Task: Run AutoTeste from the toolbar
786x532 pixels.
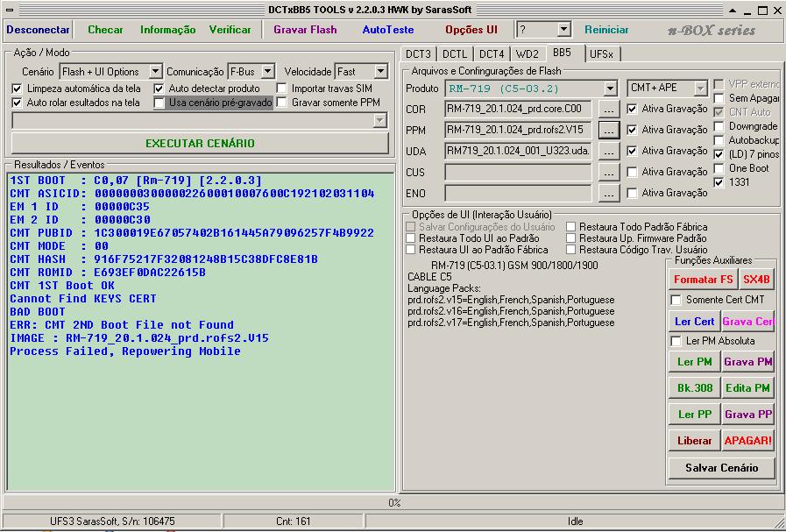Action: [388, 30]
